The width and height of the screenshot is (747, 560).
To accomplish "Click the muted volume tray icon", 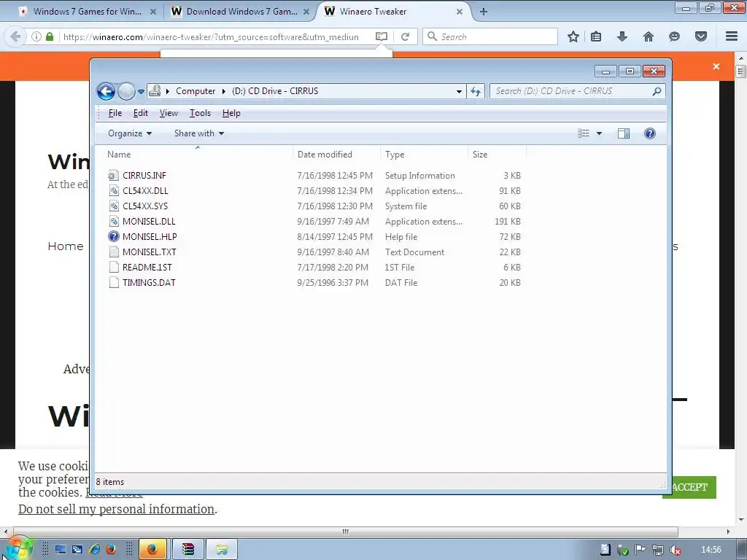I will pyautogui.click(x=675, y=550).
